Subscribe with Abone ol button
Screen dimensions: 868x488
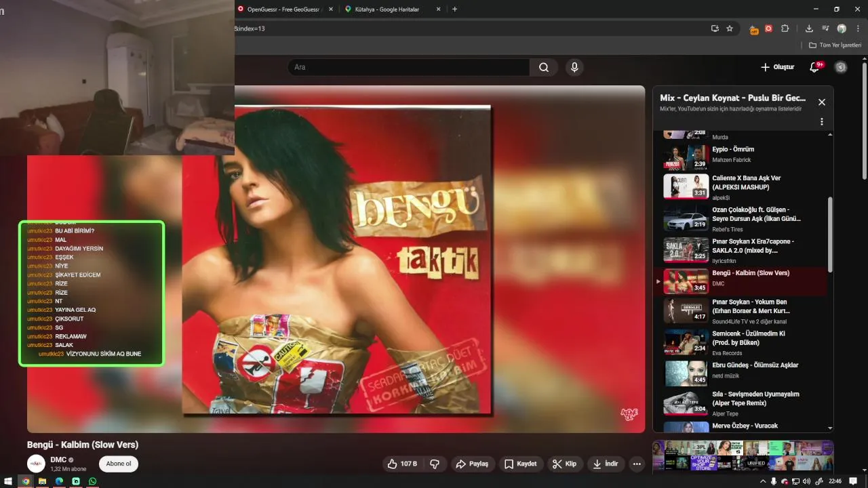tap(119, 464)
